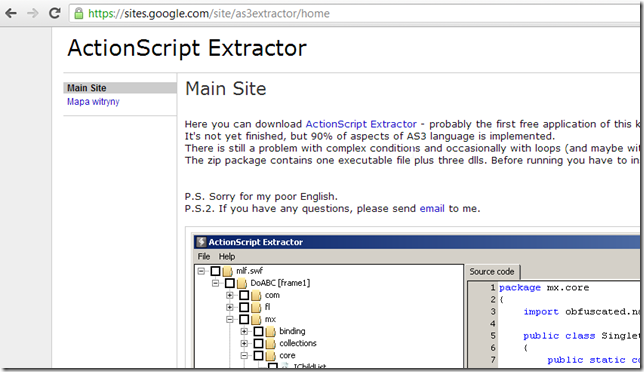Tick the collections folder checkbox
Viewport: 644px width, 372px height.
pyautogui.click(x=259, y=343)
